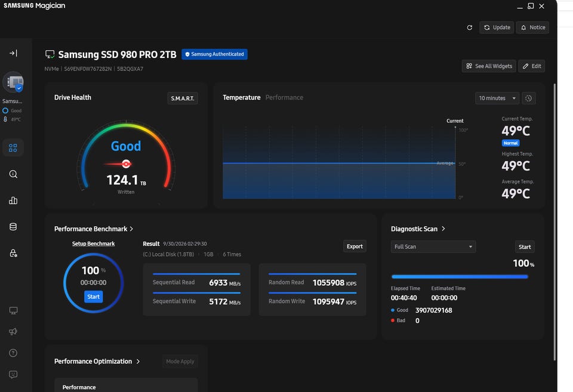Viewport: 573px width, 392px height.
Task: Open the Notice notifications button
Action: click(x=532, y=27)
